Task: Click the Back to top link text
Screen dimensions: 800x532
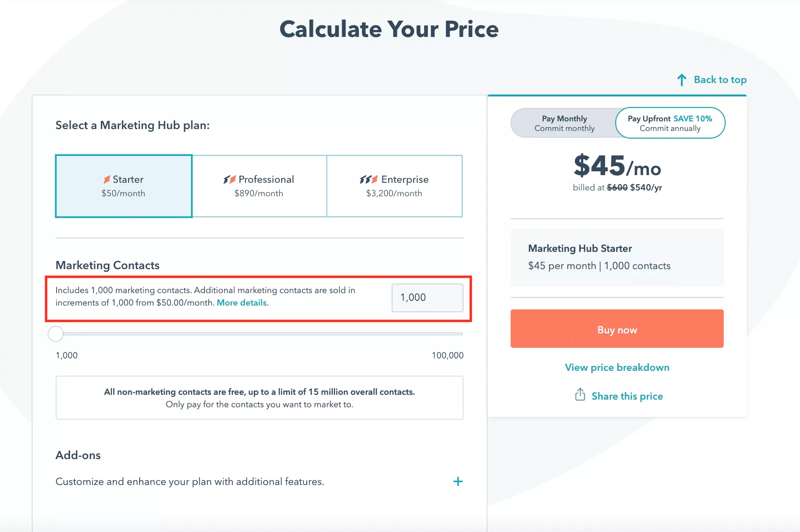Action: point(720,80)
